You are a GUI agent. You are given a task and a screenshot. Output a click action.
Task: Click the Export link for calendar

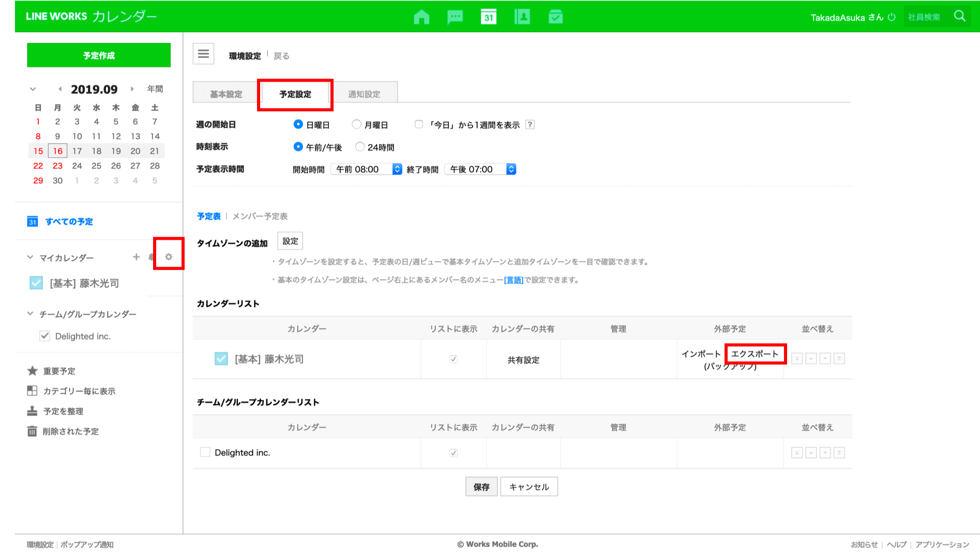click(x=755, y=354)
